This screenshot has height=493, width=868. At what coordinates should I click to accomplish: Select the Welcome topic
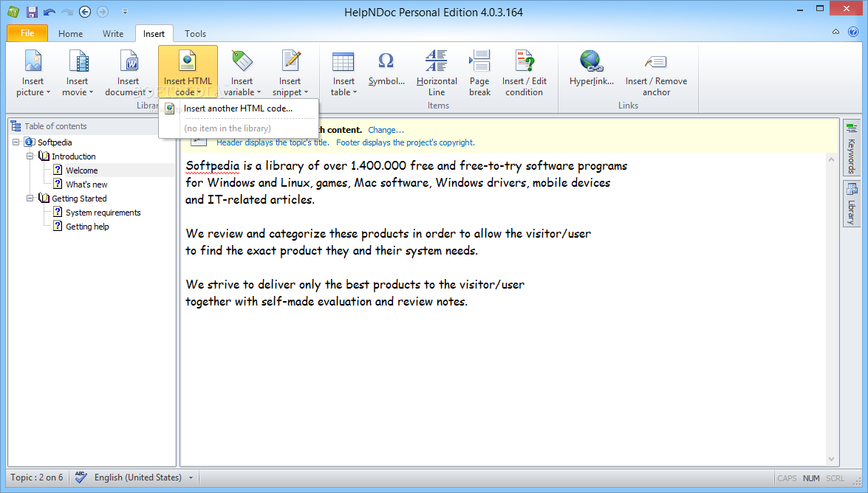pos(82,170)
